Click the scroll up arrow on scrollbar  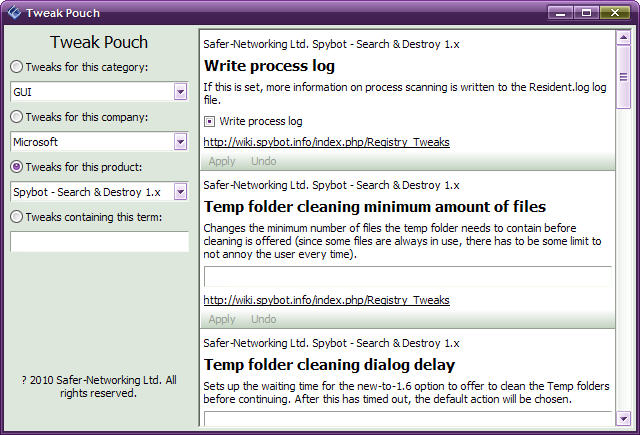coord(624,38)
